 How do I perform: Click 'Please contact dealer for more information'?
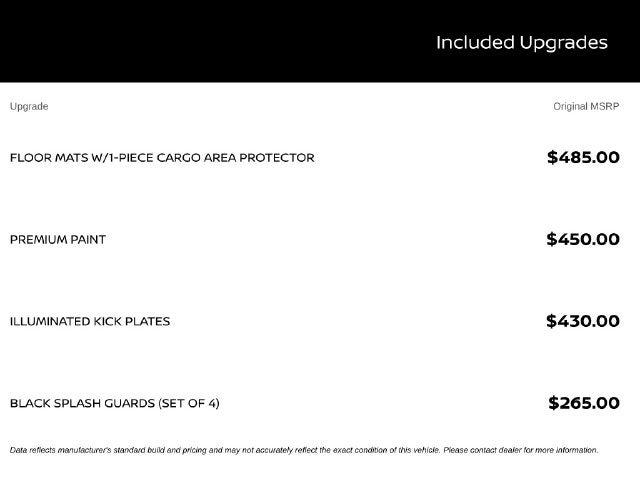(521, 450)
